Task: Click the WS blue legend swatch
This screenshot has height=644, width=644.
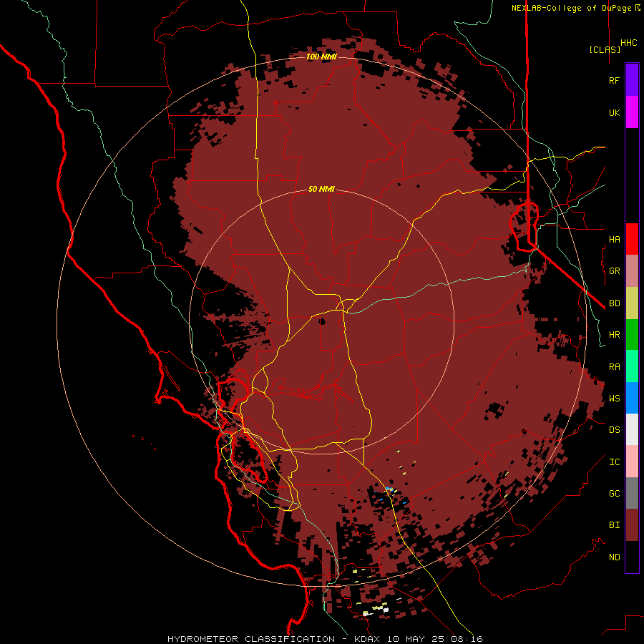Action: (632, 398)
